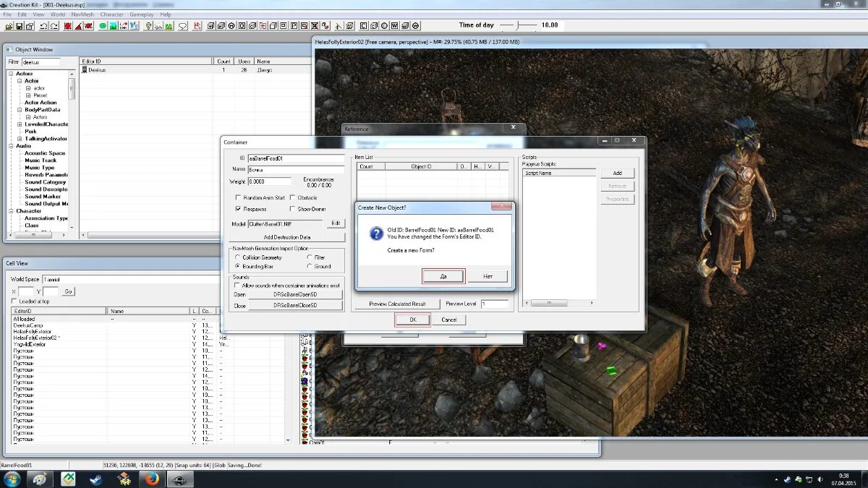The width and height of the screenshot is (868, 488).
Task: Open the Character menu
Action: point(111,14)
